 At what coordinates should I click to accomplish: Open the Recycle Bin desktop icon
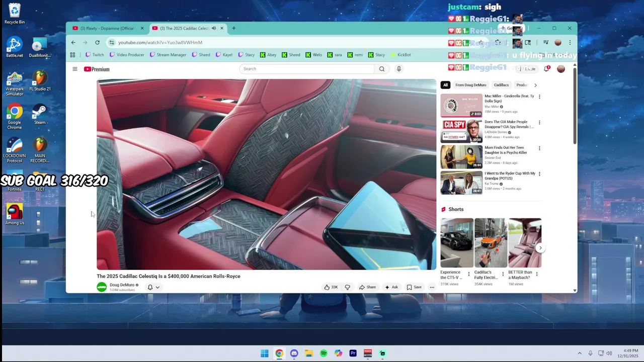pos(15,14)
